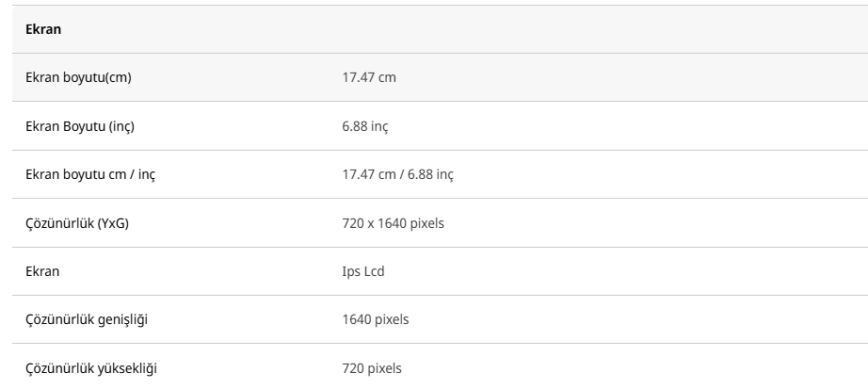
Task: Select the Ips Lcd value
Action: [362, 271]
